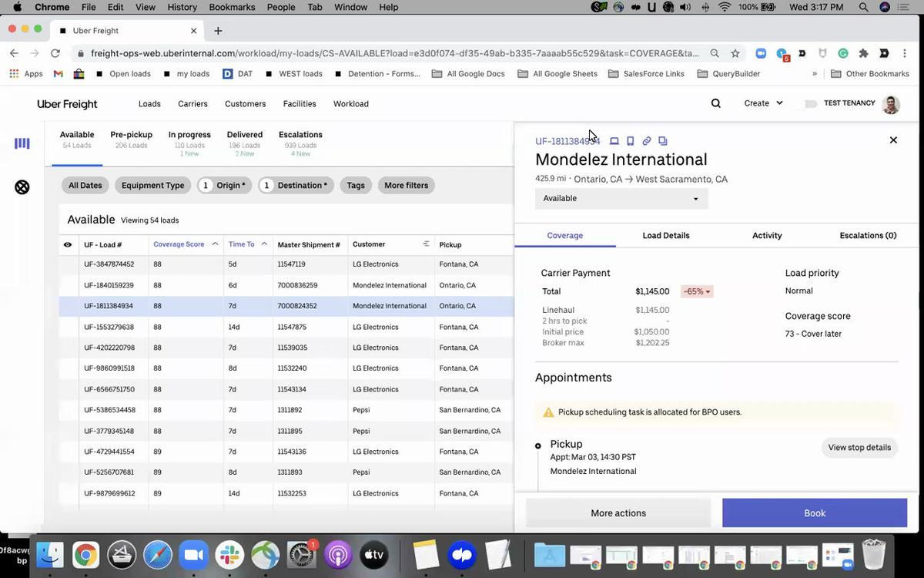Toggle the TEST TENANCY switch

click(x=810, y=103)
